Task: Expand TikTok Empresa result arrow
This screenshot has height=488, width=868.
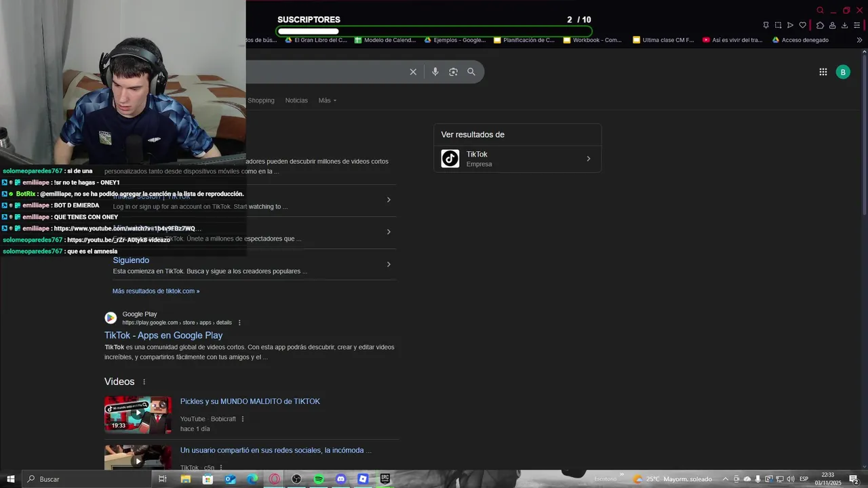Action: pos(588,159)
